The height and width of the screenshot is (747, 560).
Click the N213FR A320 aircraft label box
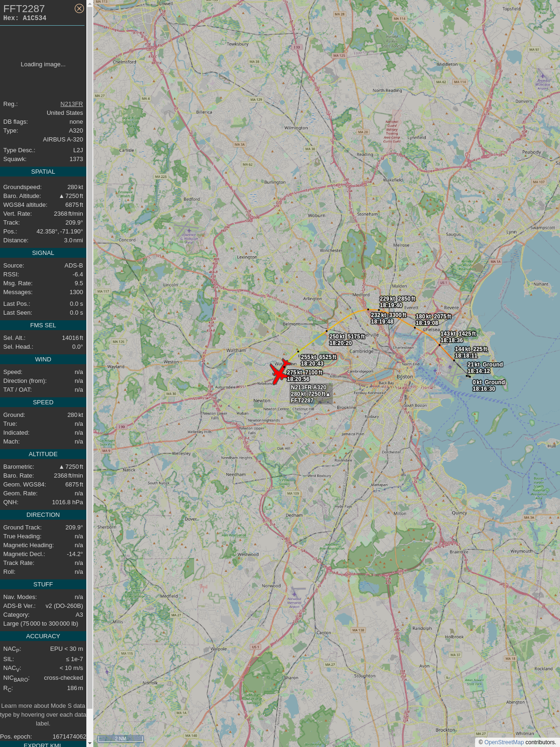coord(311,394)
